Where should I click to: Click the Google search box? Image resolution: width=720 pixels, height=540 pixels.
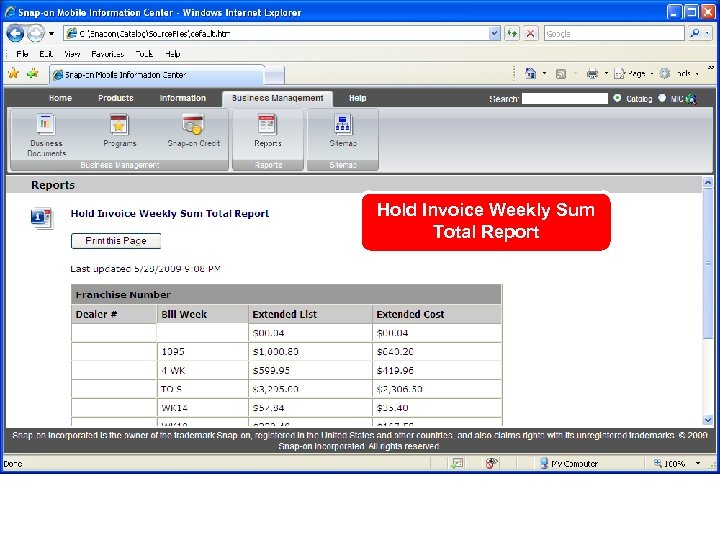614,33
